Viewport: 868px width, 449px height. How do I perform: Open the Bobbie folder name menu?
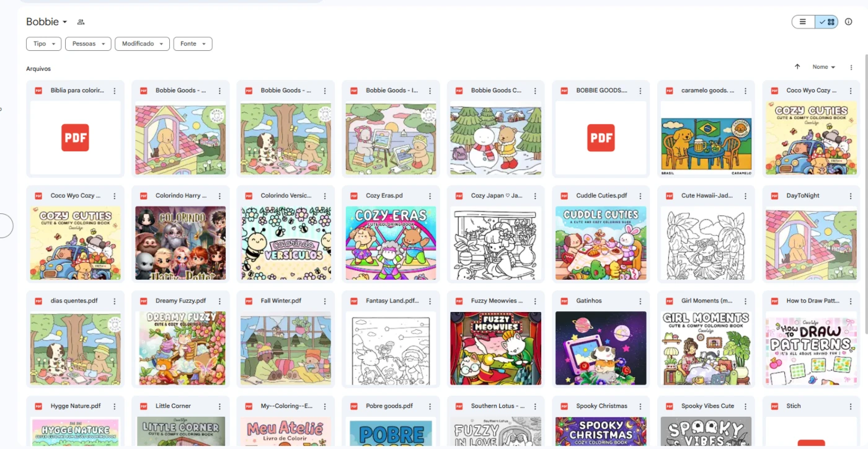(x=46, y=22)
